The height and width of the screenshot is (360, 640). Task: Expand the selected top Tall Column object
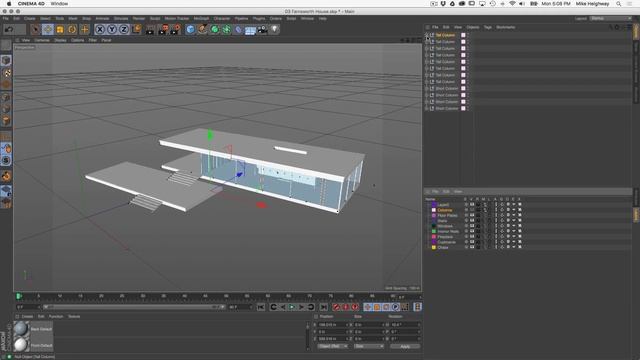(x=427, y=35)
